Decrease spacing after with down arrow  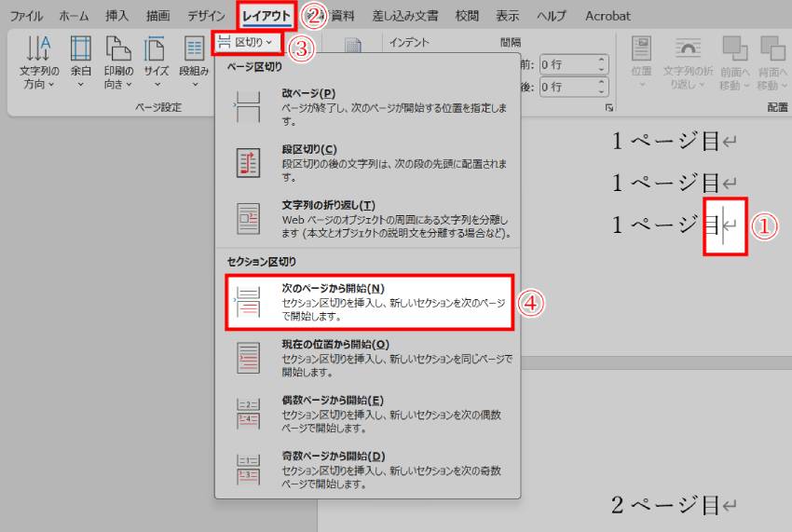click(601, 91)
